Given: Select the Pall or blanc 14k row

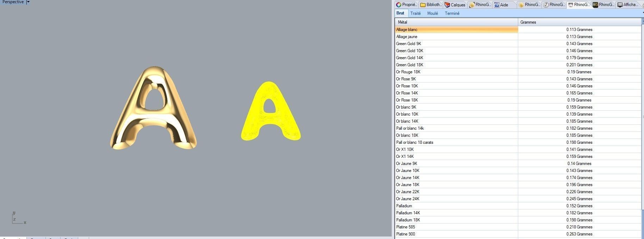Looking at the screenshot, I should pyautogui.click(x=518, y=128).
